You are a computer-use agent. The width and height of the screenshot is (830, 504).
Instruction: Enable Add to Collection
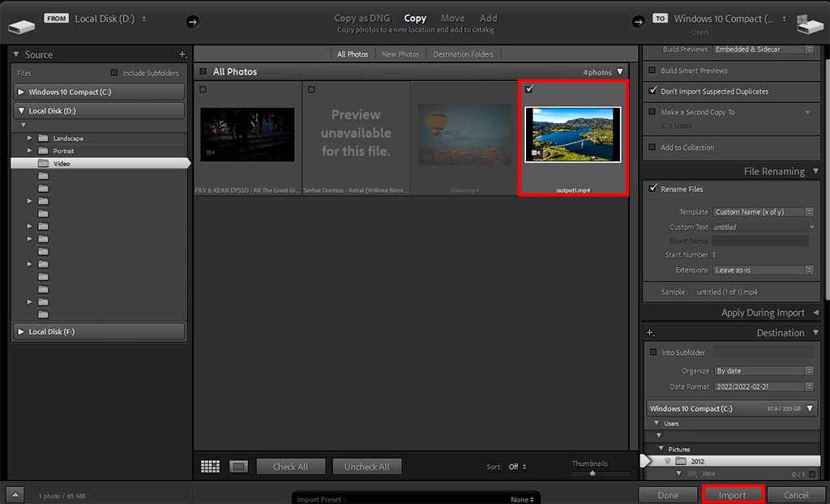point(652,147)
